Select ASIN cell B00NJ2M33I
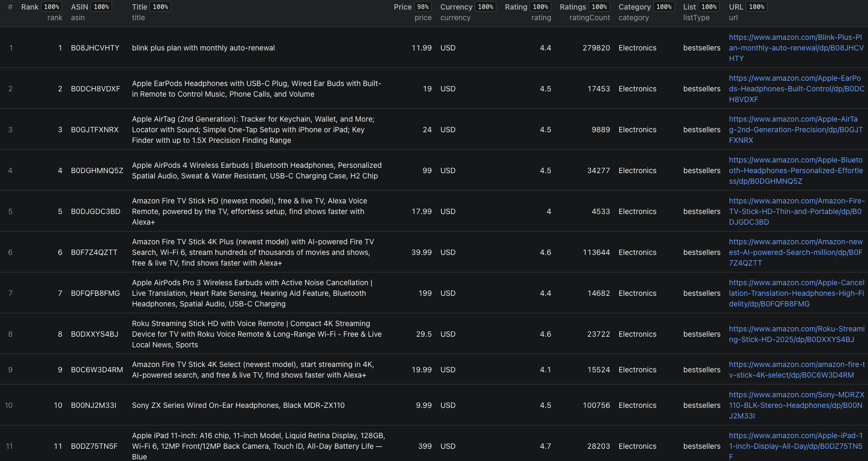 click(94, 405)
